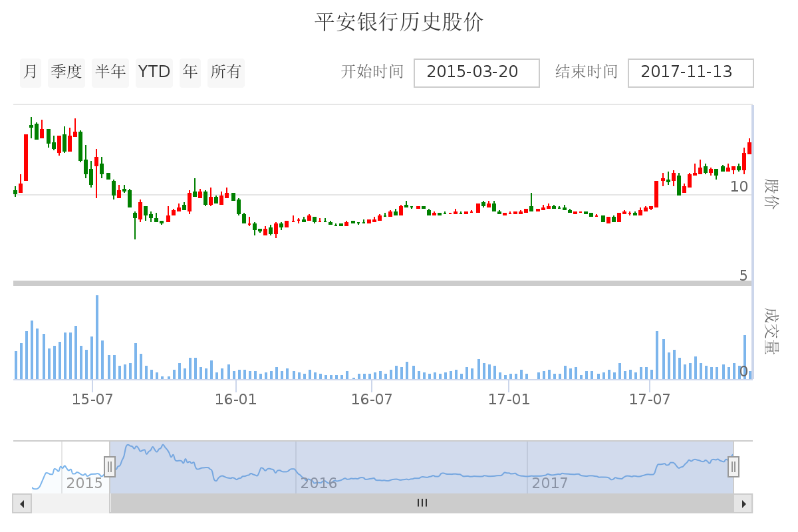Select the 年 range button

[x=190, y=72]
